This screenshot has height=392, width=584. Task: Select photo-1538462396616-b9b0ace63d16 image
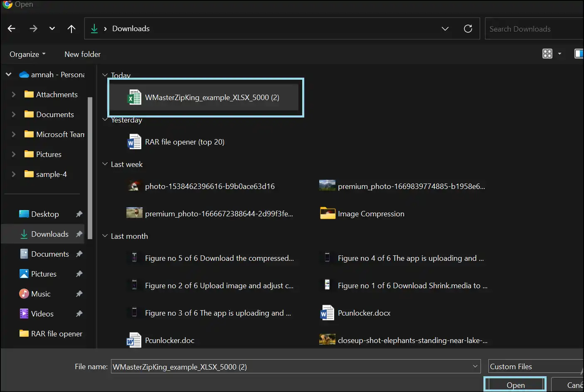[x=201, y=186]
